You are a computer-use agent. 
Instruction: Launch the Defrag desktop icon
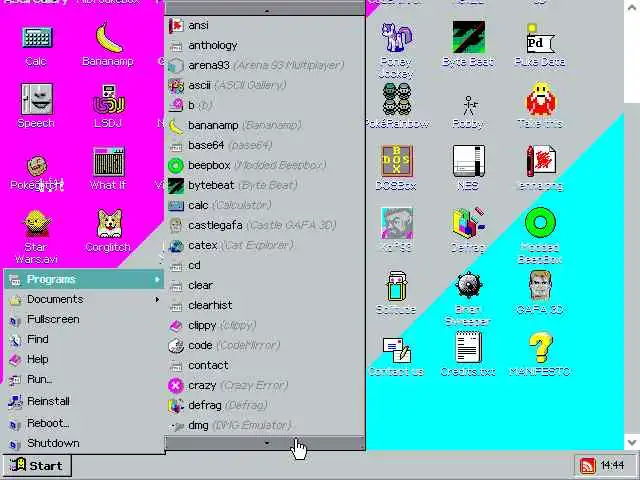point(468,230)
